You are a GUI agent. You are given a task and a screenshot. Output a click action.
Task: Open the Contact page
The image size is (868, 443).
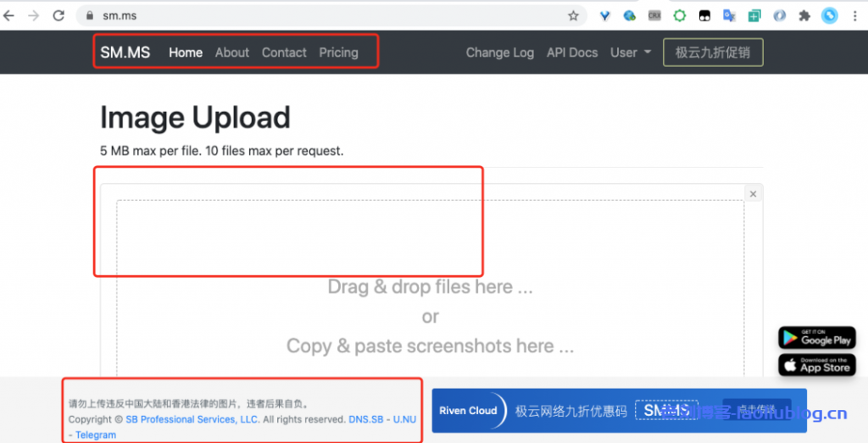(284, 53)
